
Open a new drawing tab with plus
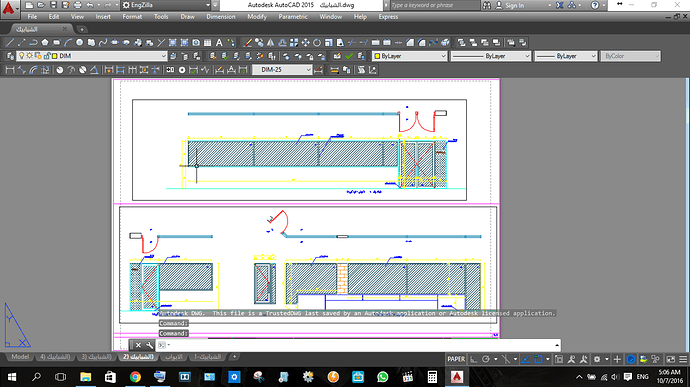82,29
